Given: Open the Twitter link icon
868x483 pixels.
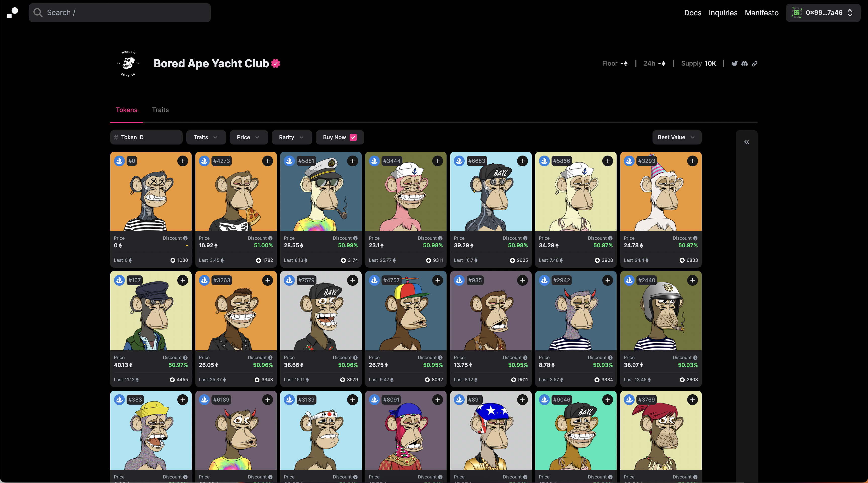Looking at the screenshot, I should [734, 64].
